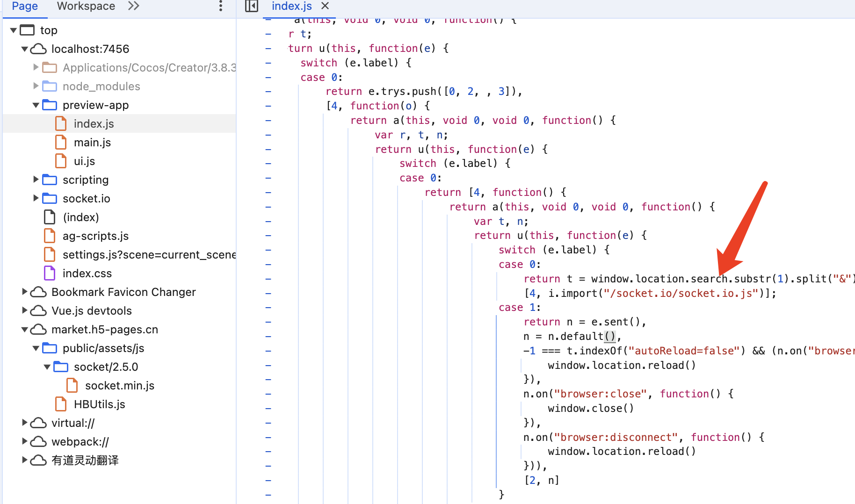Click the socket.io folder icon

pos(50,199)
